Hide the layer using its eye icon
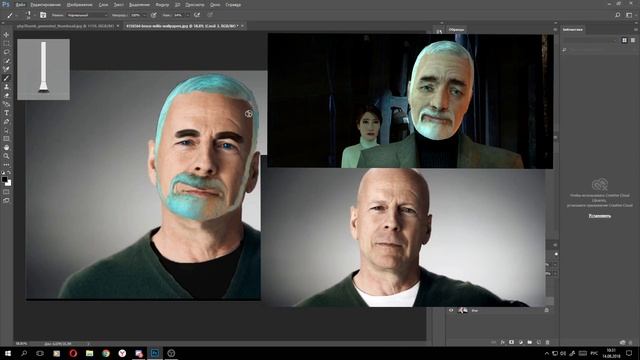 click(451, 310)
